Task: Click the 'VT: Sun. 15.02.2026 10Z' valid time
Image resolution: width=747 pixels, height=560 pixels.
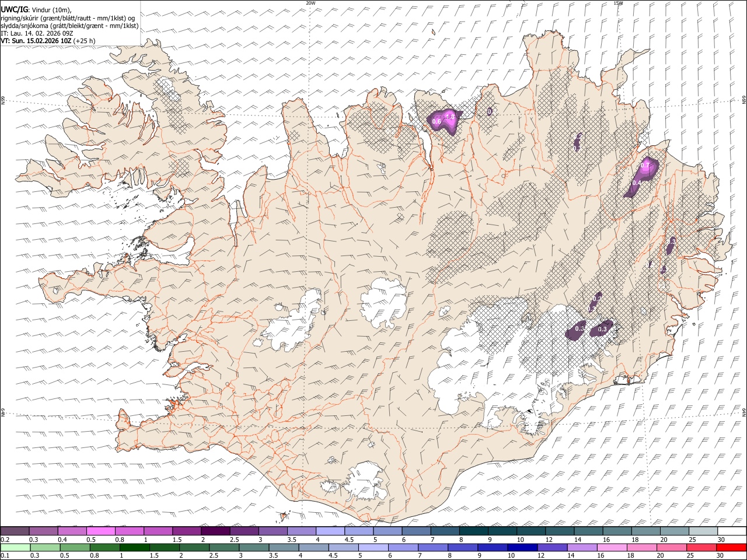Action: 36,41
